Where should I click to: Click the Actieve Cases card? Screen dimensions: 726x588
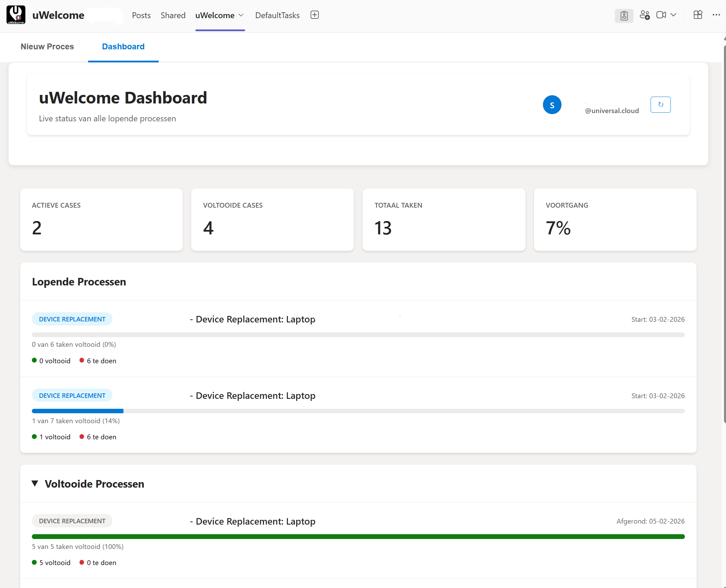(101, 219)
